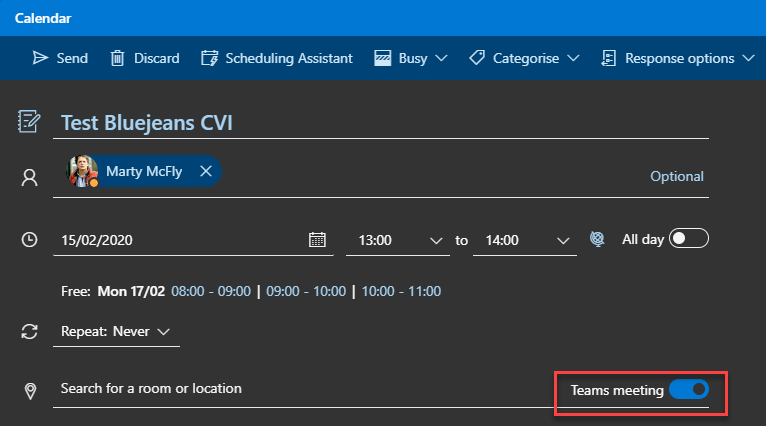The width and height of the screenshot is (766, 426).
Task: Expand the Busy status dropdown
Action: [x=411, y=58]
